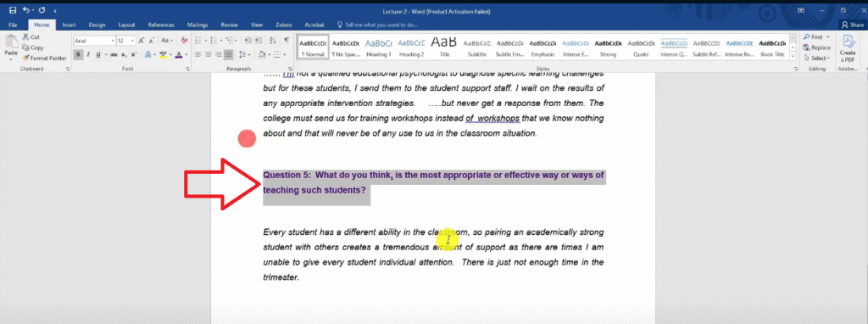
Task: Click Replace in the Editing group
Action: pos(818,47)
